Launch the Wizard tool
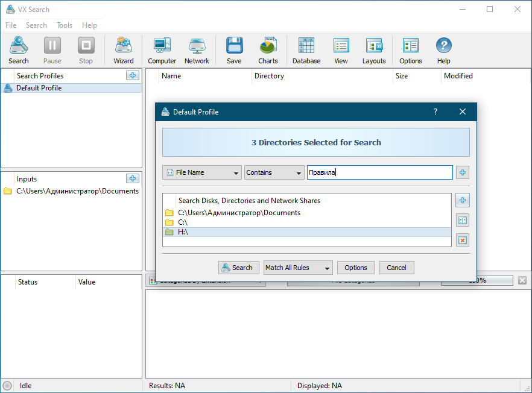The width and height of the screenshot is (532, 393). (124, 50)
